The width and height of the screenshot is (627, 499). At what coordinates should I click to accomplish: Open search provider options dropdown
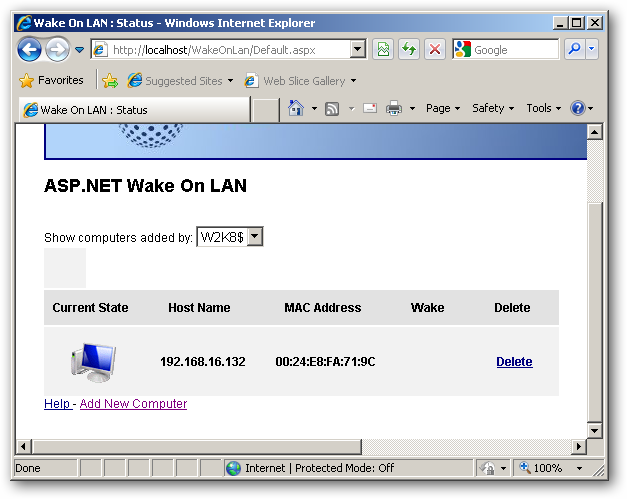click(x=592, y=49)
